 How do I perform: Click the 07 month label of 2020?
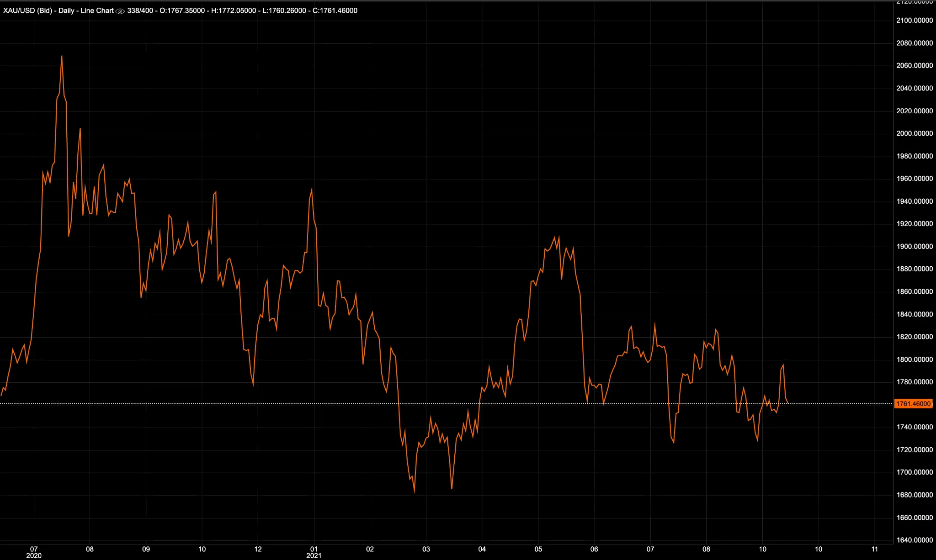(x=34, y=550)
